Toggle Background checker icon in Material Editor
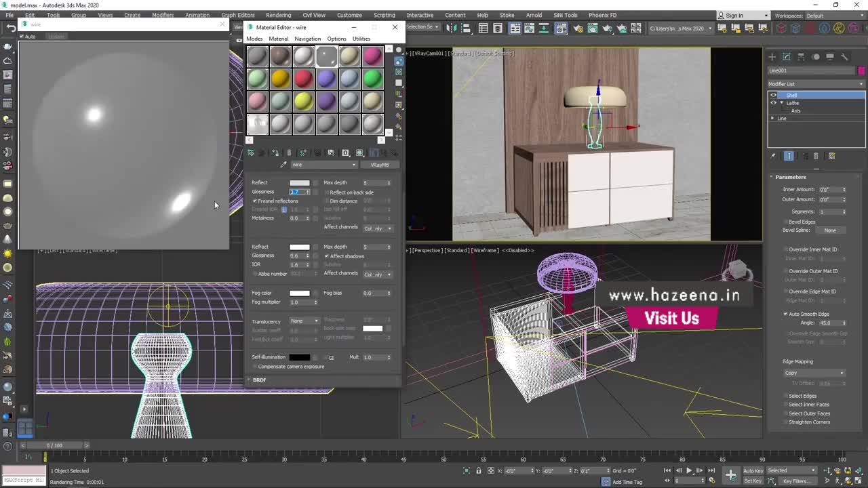 pyautogui.click(x=399, y=71)
